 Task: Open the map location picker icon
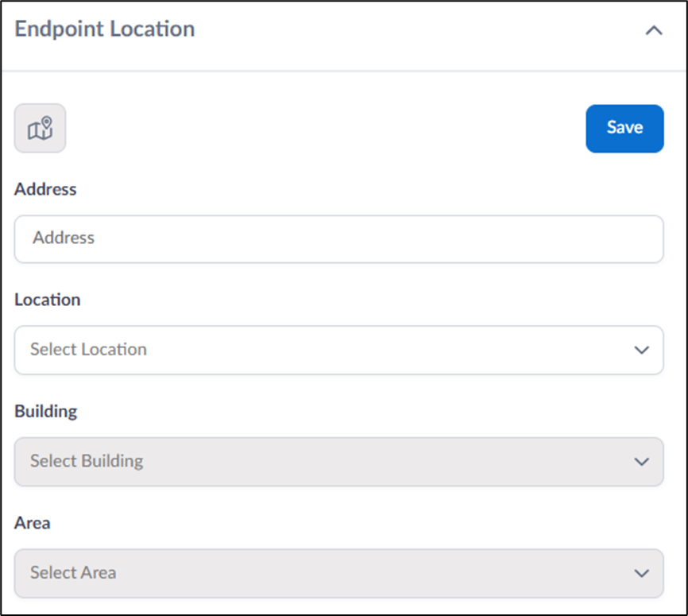click(40, 128)
